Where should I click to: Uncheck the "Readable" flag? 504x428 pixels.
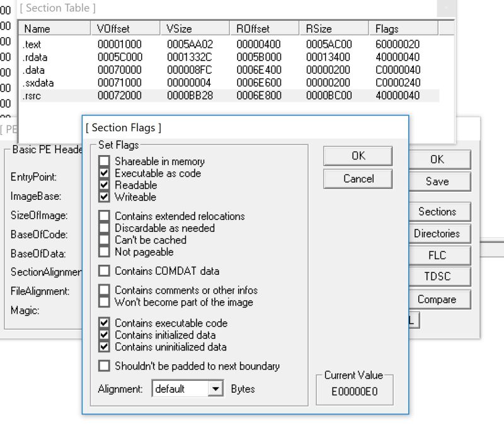tap(105, 185)
